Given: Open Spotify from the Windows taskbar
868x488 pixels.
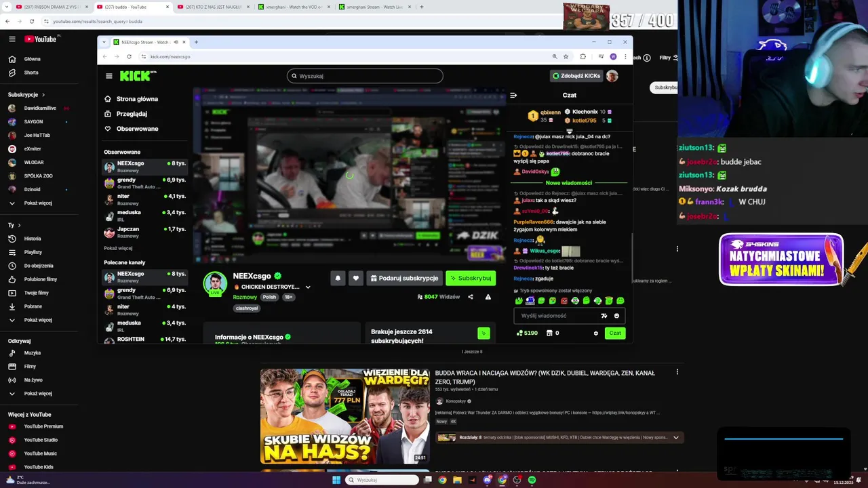Looking at the screenshot, I should 532,480.
